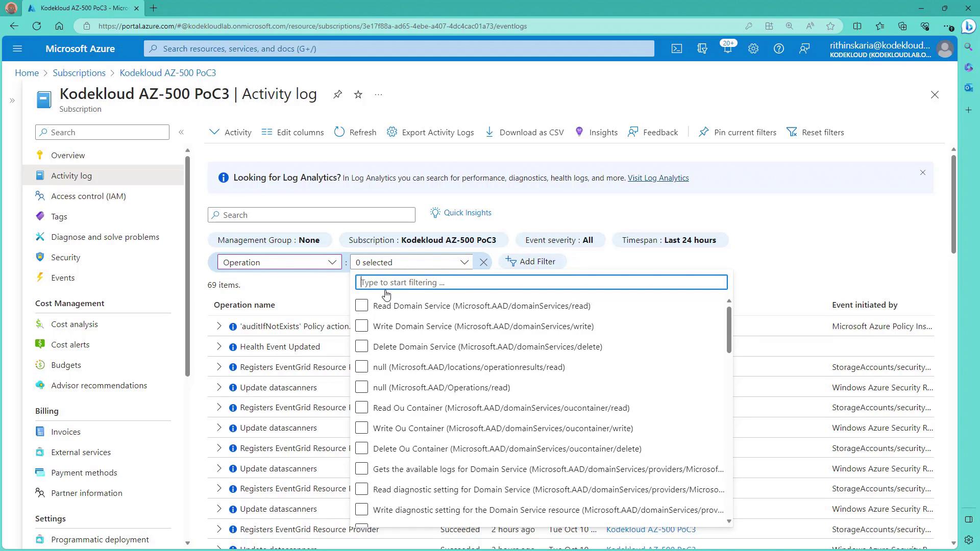Screen dimensions: 980x551
Task: Check Read Ou Container operation
Action: [361, 407]
